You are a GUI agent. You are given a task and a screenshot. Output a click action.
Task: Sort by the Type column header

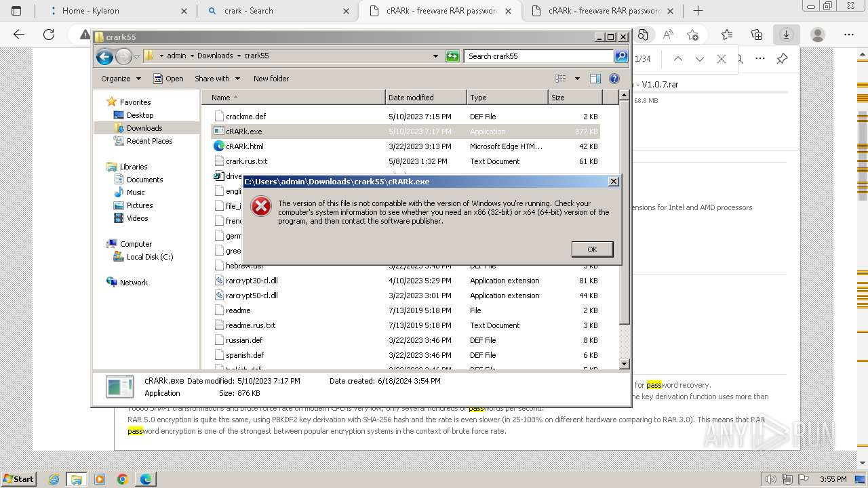coord(507,98)
